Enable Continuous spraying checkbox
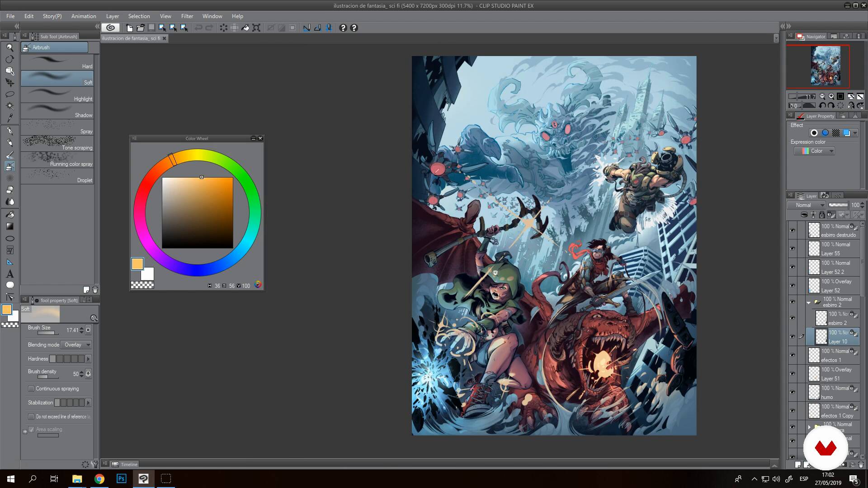 coord(31,389)
